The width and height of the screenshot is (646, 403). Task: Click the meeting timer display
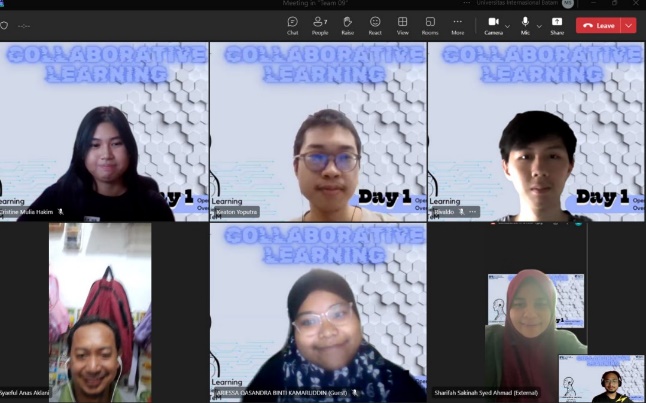(x=24, y=26)
